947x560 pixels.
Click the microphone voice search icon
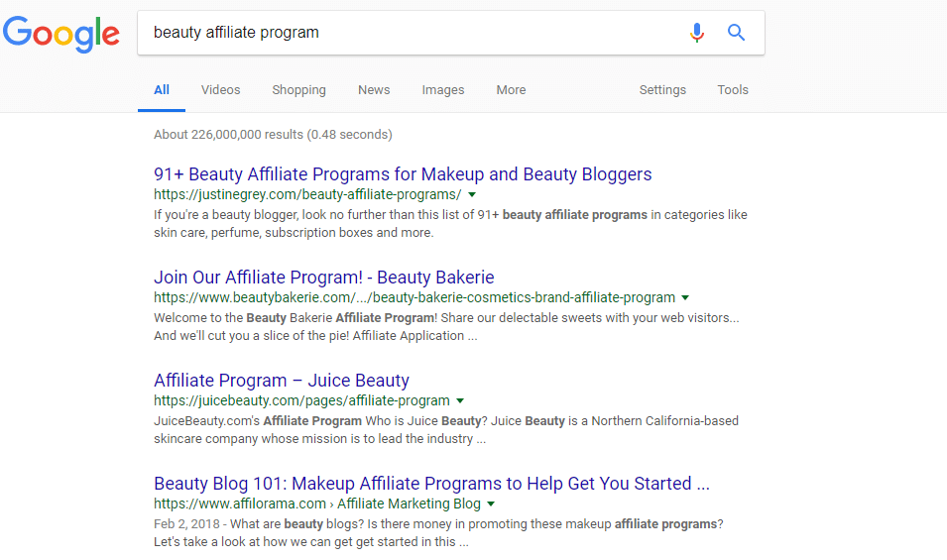(697, 33)
